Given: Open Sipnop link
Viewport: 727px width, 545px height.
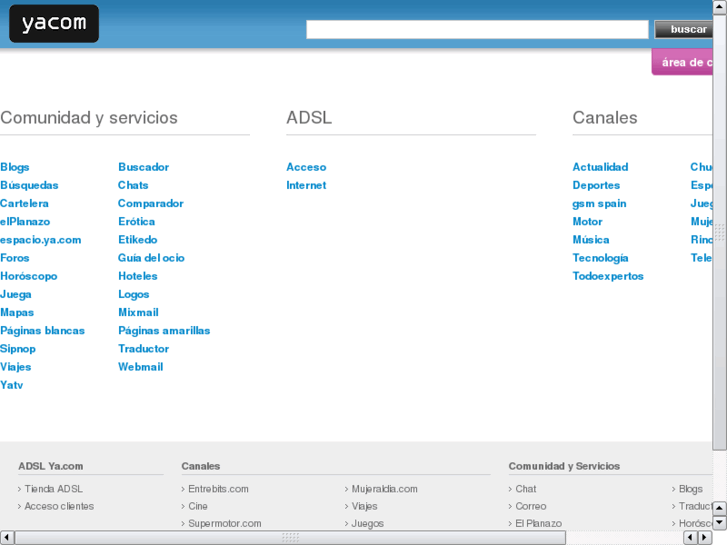Looking at the screenshot, I should tap(18, 349).
